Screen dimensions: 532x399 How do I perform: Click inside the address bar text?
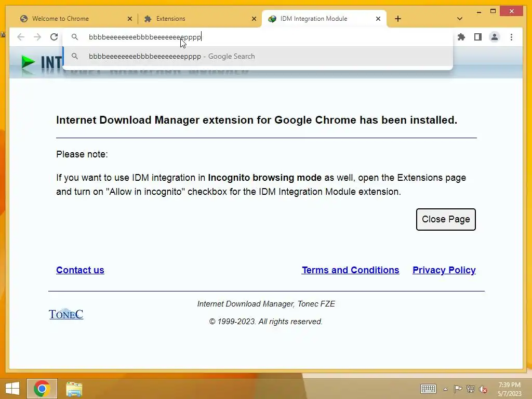(145, 37)
